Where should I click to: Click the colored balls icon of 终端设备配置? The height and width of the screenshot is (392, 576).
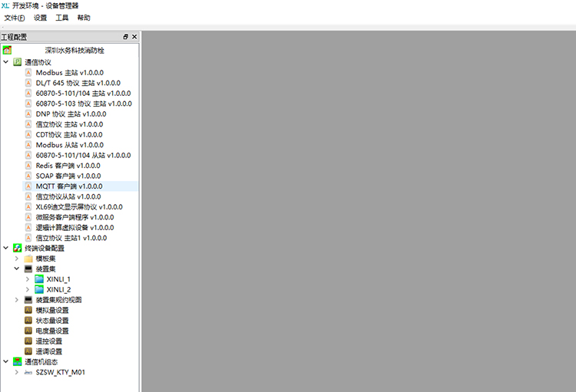point(17,248)
